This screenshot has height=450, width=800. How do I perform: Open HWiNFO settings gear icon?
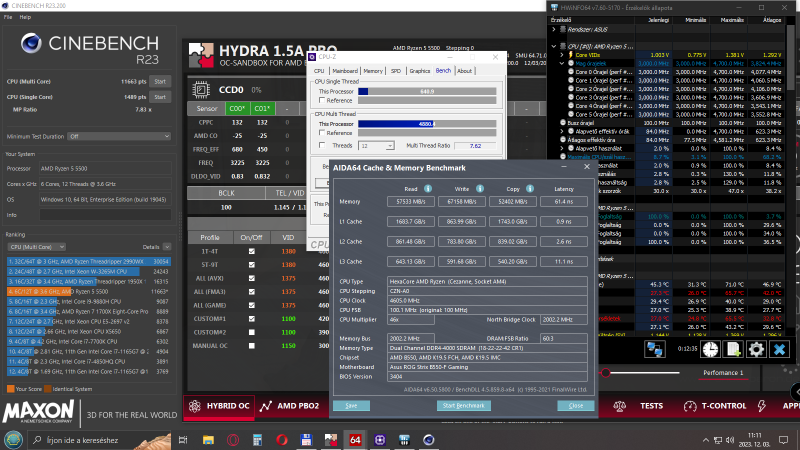(756, 349)
